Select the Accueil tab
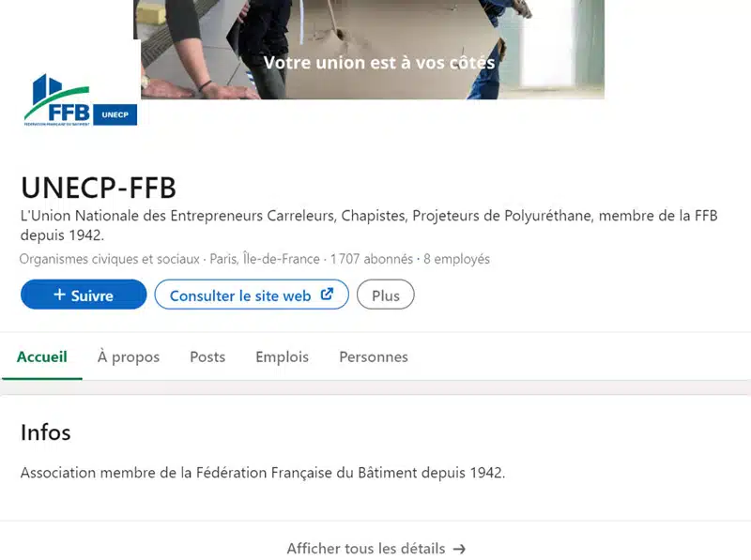This screenshot has height=560, width=751. (x=42, y=357)
